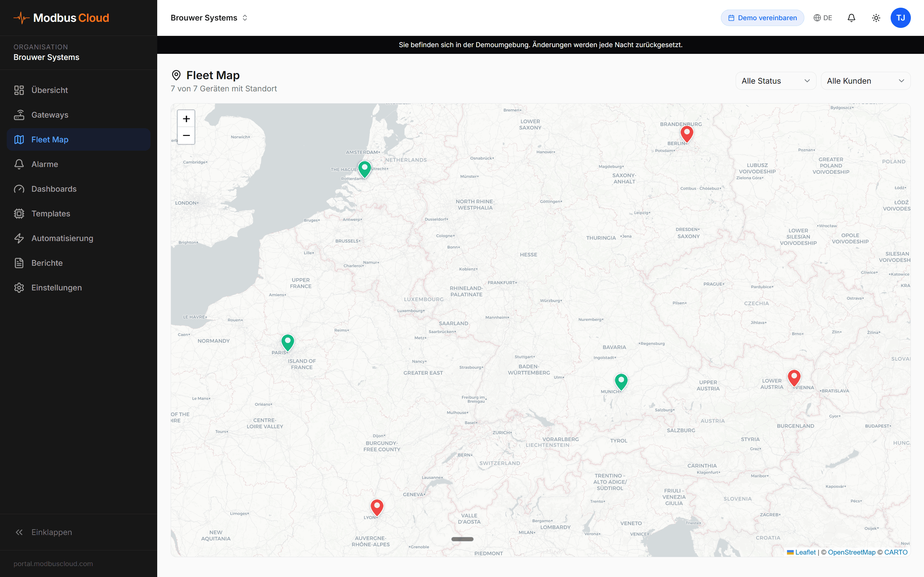The height and width of the screenshot is (577, 924).
Task: Click the Templates icon
Action: click(x=19, y=213)
